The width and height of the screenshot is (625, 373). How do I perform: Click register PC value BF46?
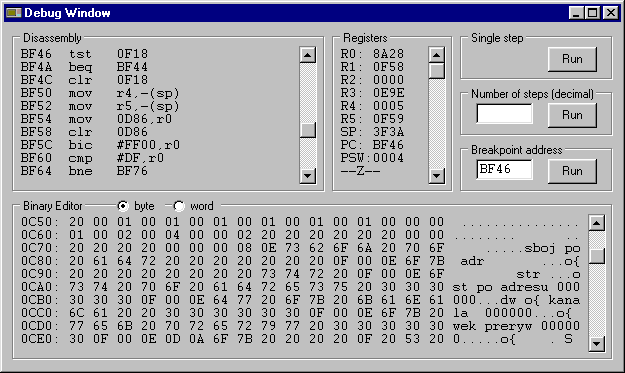pos(389,145)
